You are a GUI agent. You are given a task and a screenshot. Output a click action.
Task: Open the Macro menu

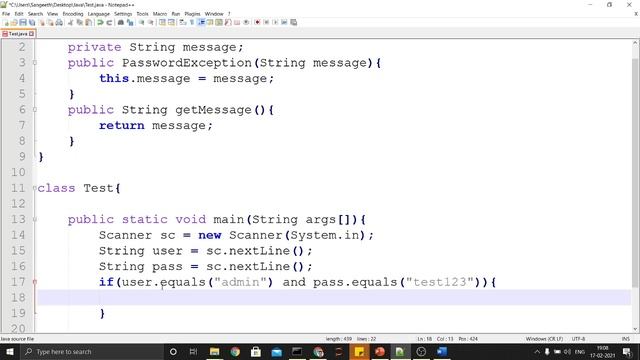pyautogui.click(x=160, y=14)
